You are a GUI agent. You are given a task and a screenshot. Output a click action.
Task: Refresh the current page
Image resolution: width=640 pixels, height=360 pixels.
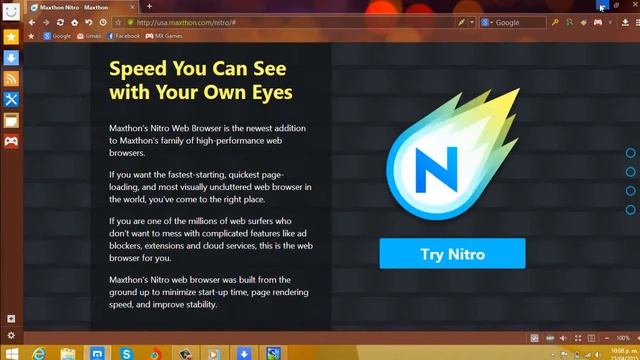click(x=60, y=23)
